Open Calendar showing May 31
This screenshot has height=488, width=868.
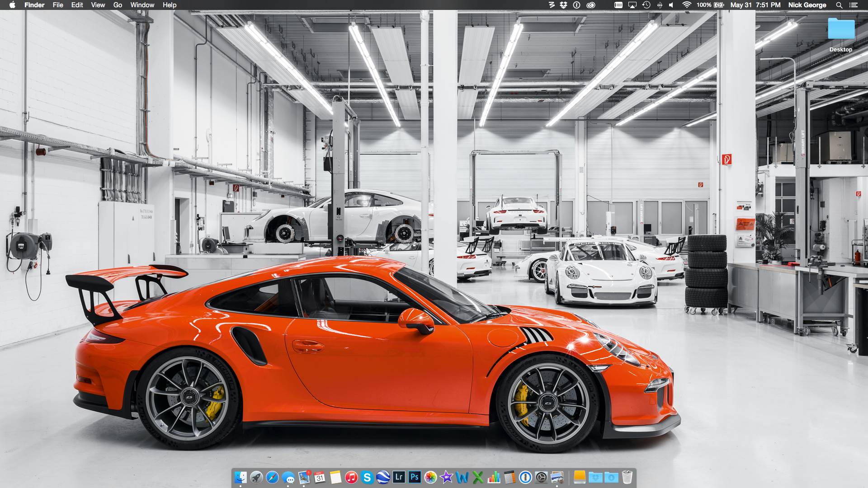(x=320, y=477)
